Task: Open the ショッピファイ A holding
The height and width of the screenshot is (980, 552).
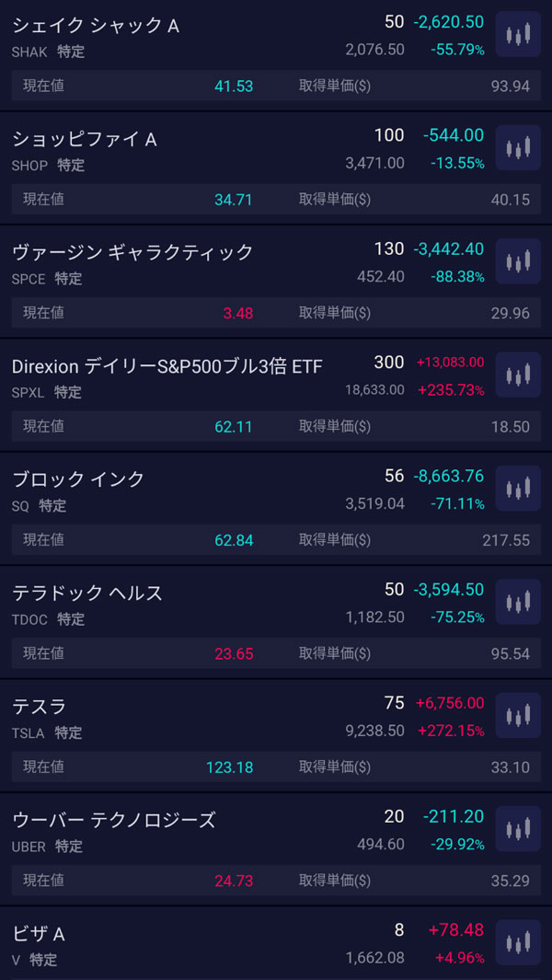Action: click(x=85, y=139)
